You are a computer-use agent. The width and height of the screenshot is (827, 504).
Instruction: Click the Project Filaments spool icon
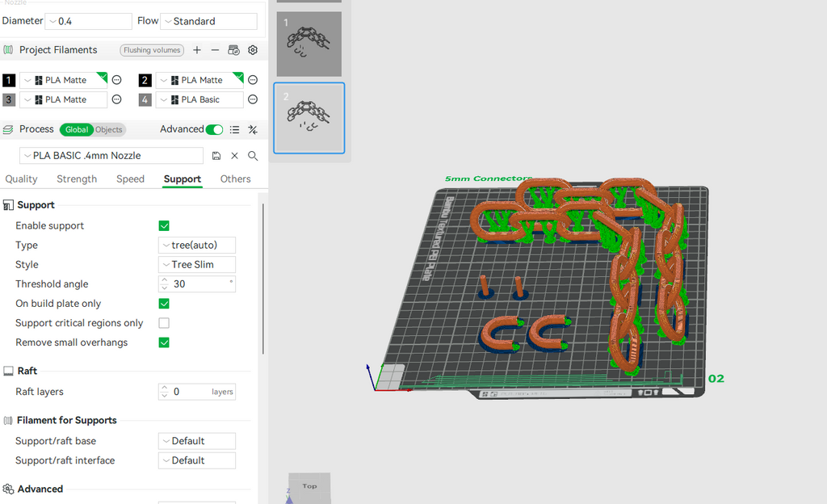8,50
